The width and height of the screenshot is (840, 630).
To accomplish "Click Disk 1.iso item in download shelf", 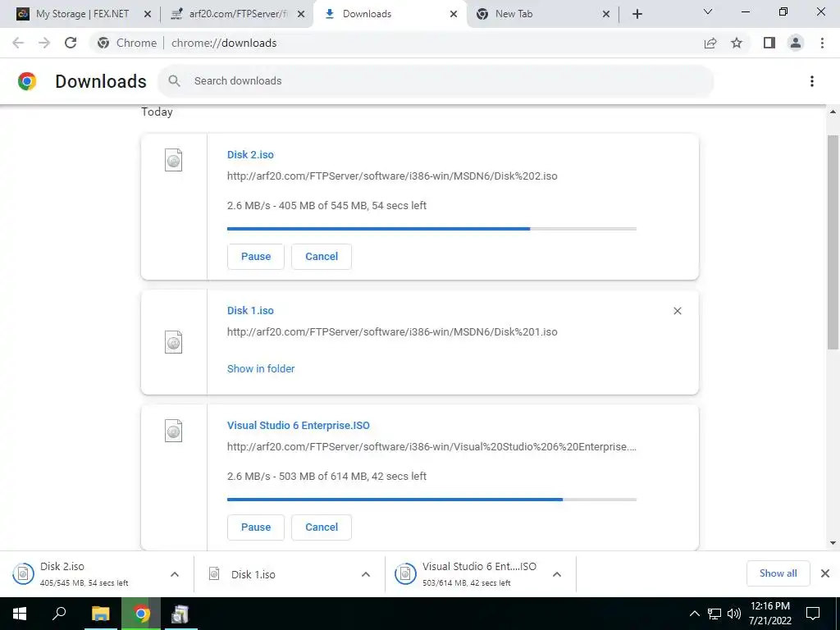I will (290, 574).
